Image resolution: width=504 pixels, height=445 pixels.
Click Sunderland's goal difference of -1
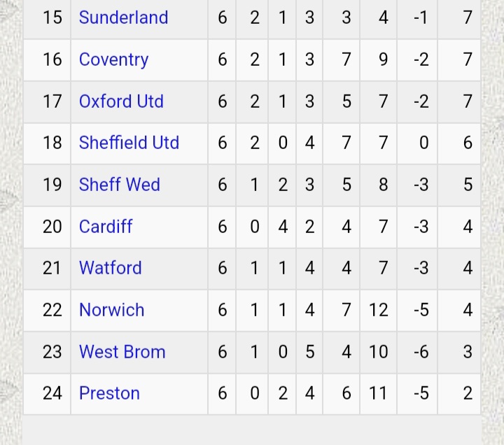(x=421, y=17)
